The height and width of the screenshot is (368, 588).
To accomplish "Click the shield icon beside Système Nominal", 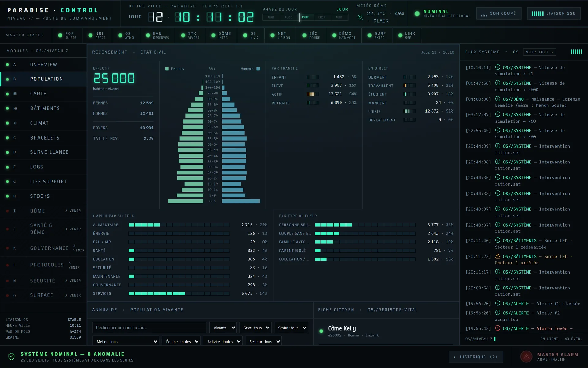I will tap(11, 357).
